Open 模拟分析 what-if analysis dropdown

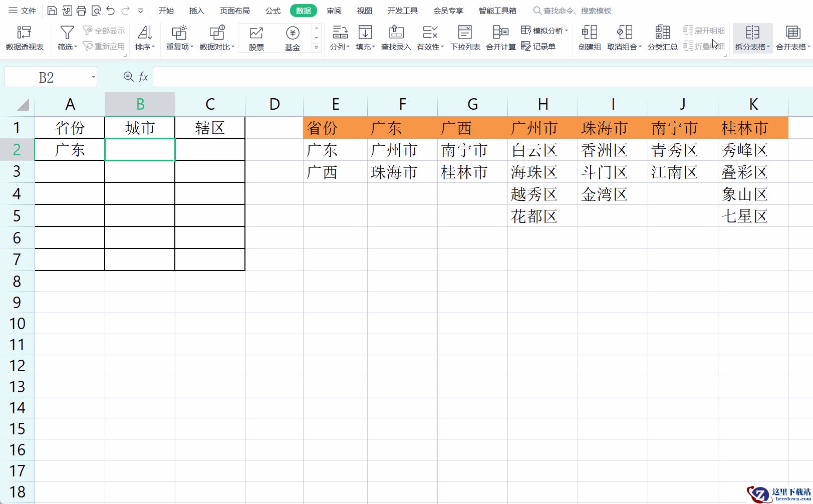point(545,31)
